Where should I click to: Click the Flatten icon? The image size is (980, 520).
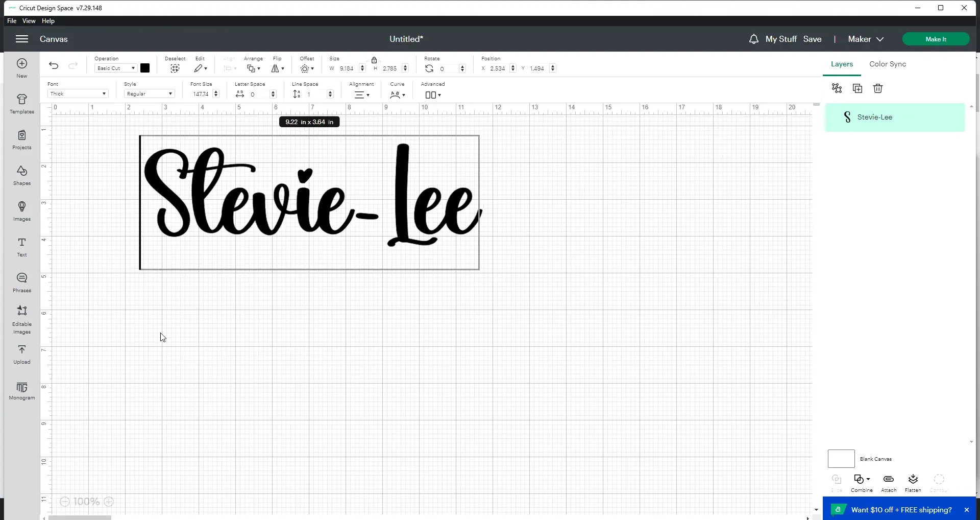click(x=913, y=482)
